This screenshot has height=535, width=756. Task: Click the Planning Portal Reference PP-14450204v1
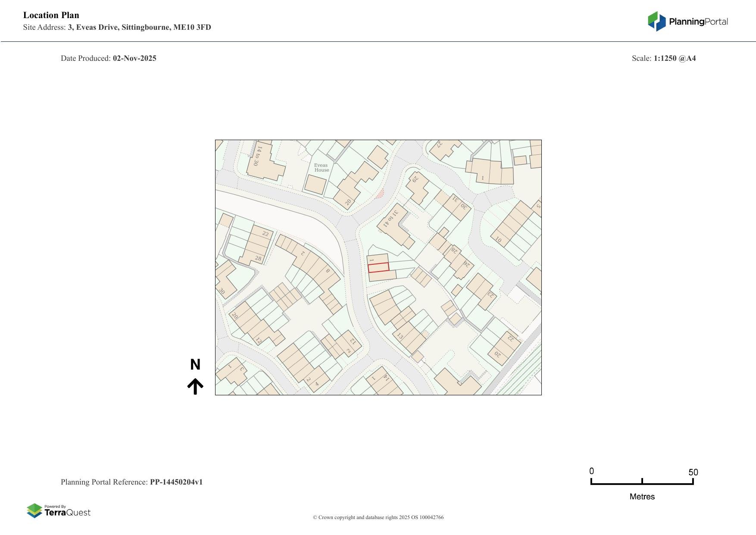tap(132, 482)
